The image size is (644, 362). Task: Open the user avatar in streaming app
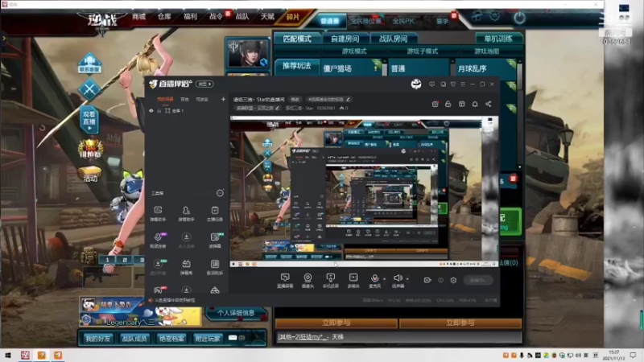pos(416,84)
